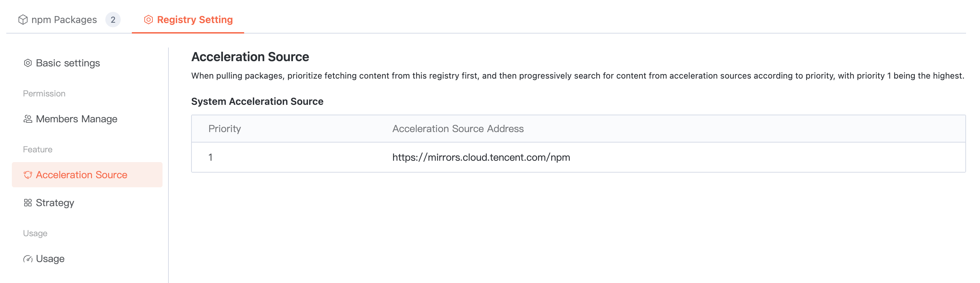Switch to the npm Packages tab

pyautogui.click(x=64, y=20)
